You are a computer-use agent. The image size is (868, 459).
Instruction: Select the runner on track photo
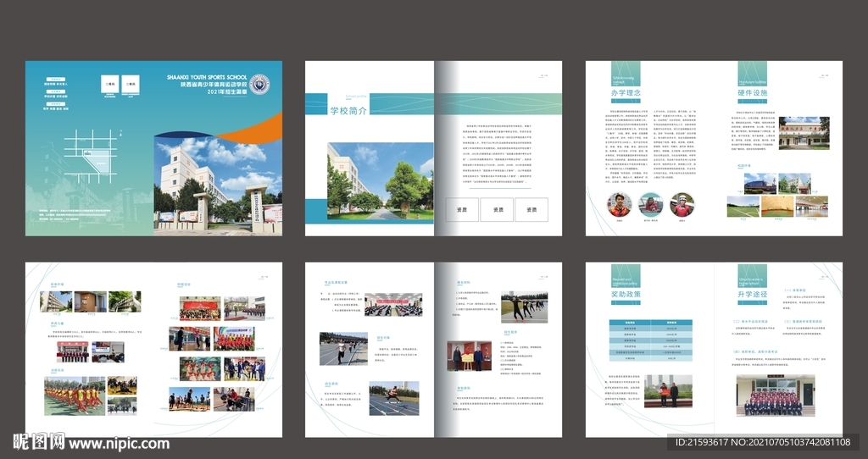343,349
